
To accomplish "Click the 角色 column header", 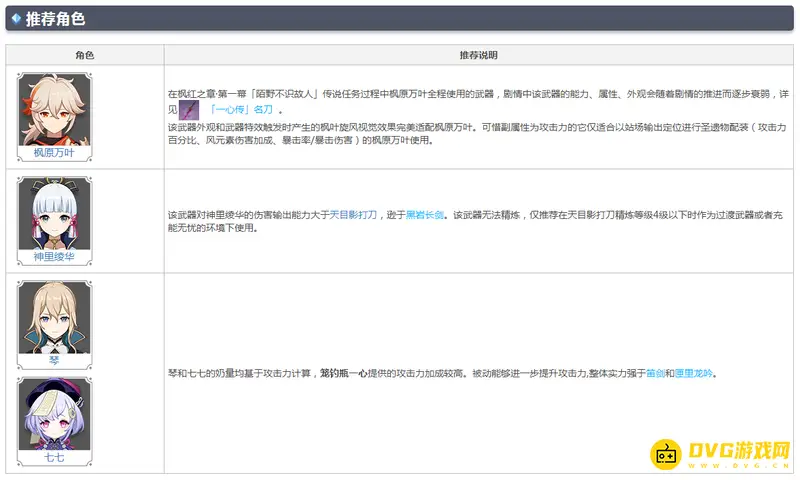I will [84, 55].
